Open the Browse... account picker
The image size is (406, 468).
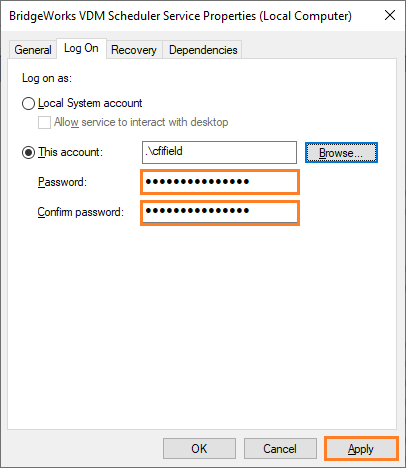341,153
